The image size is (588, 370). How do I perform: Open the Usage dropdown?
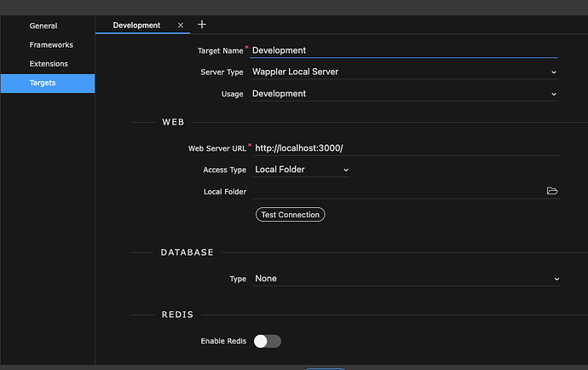404,94
